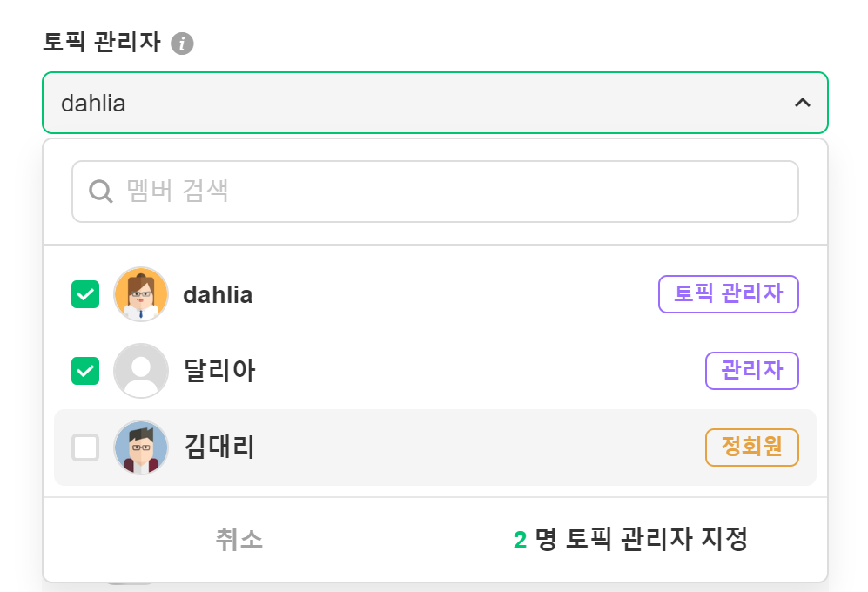Click the dahlia selection dropdown field
This screenshot has height=592, width=868.
pos(418,103)
